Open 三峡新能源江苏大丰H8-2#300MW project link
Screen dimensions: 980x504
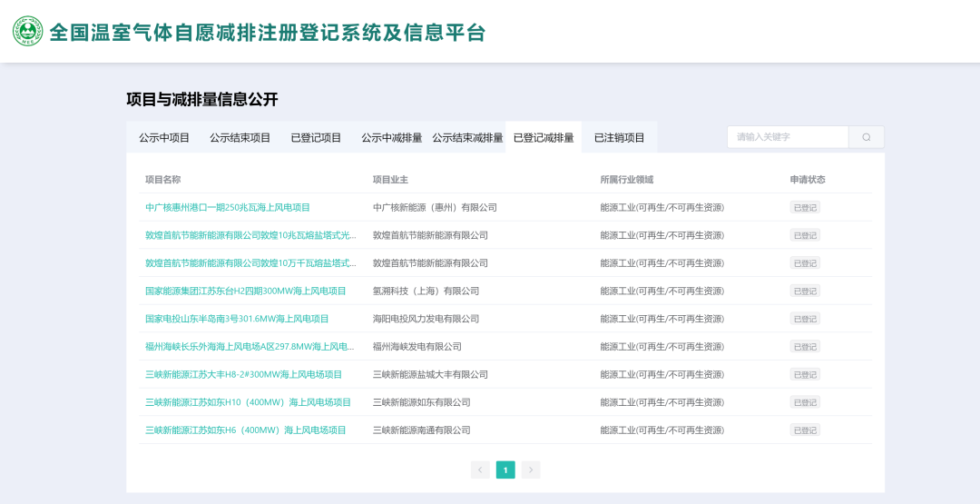[x=244, y=374]
